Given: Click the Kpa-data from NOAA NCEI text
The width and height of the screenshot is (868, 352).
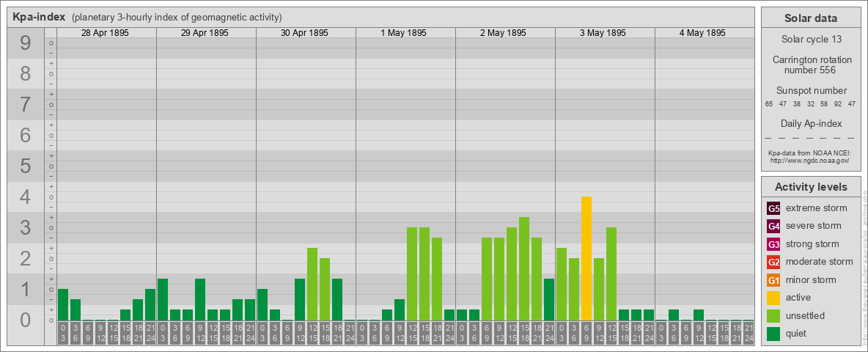Looking at the screenshot, I should coord(809,153).
